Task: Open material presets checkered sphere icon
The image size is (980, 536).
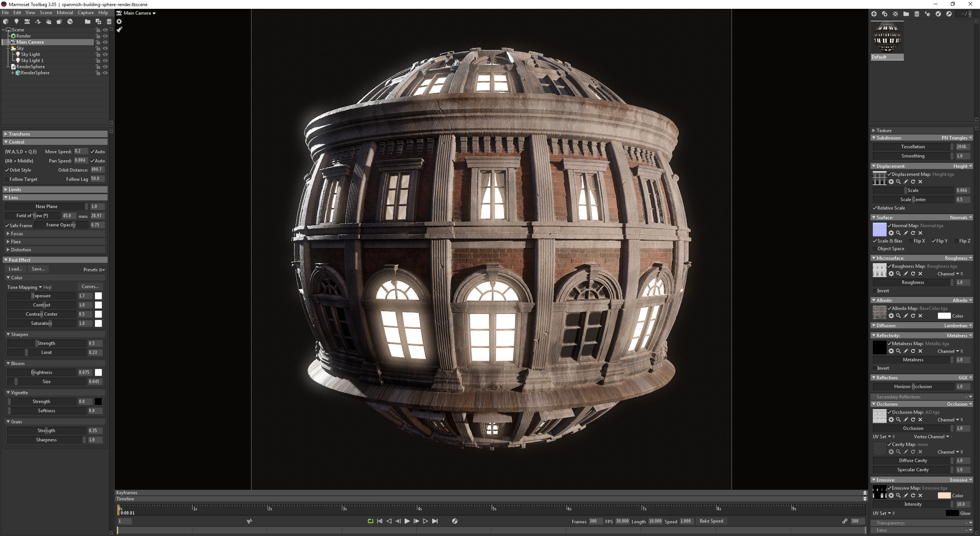Action: pyautogui.click(x=895, y=14)
